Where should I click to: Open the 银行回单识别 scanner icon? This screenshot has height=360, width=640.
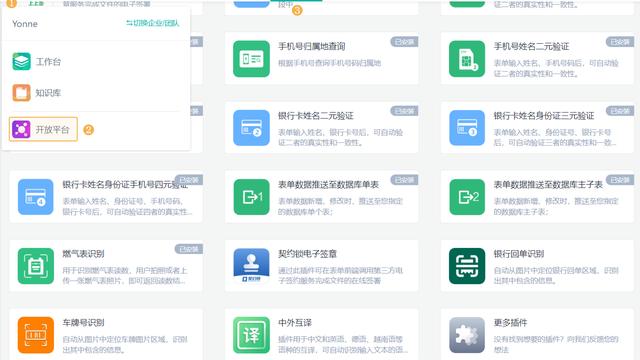(x=467, y=266)
